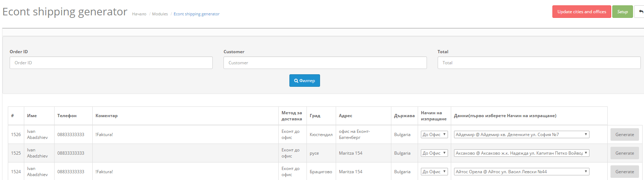Focus the Order ID input field
Viewport: 644px width, 180px height.
[111, 63]
